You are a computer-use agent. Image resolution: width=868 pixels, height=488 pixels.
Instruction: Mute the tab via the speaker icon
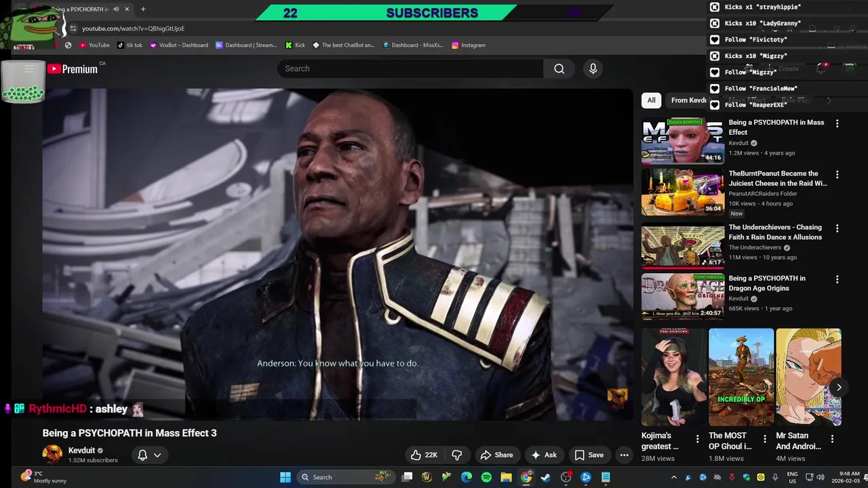coord(116,9)
